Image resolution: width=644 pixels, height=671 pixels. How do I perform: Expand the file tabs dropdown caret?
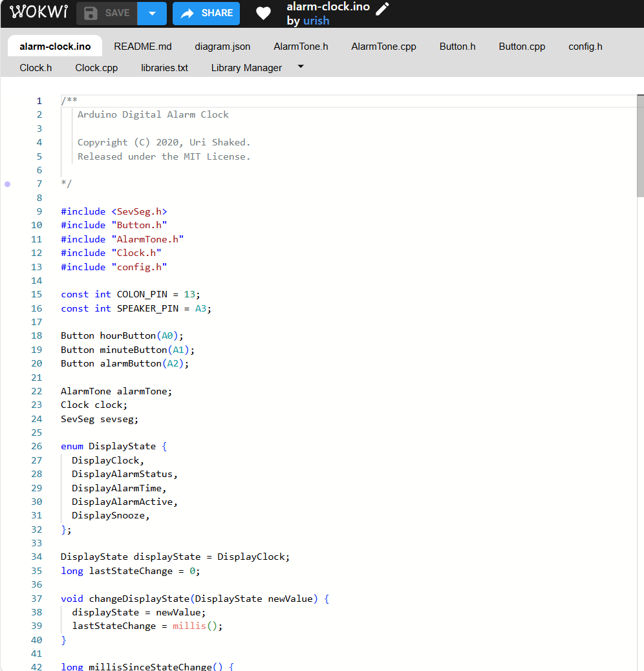coord(301,67)
